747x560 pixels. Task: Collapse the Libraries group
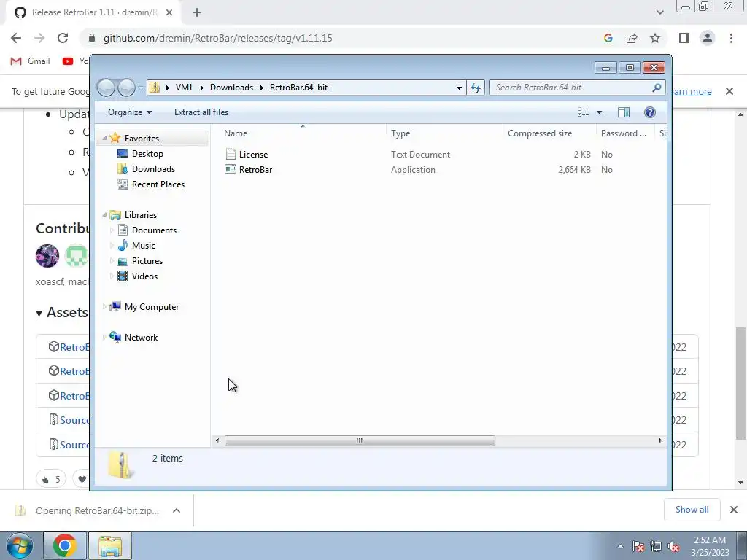(x=104, y=215)
